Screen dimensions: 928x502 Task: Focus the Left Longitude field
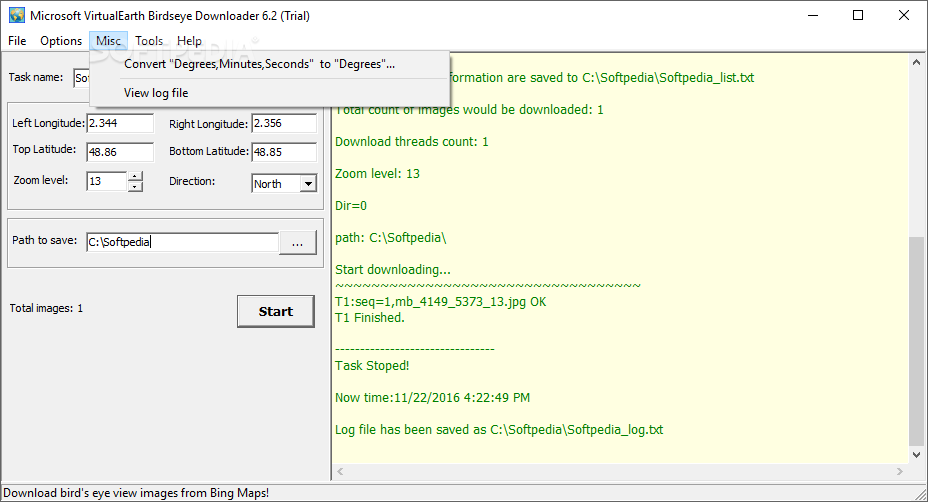[x=120, y=123]
